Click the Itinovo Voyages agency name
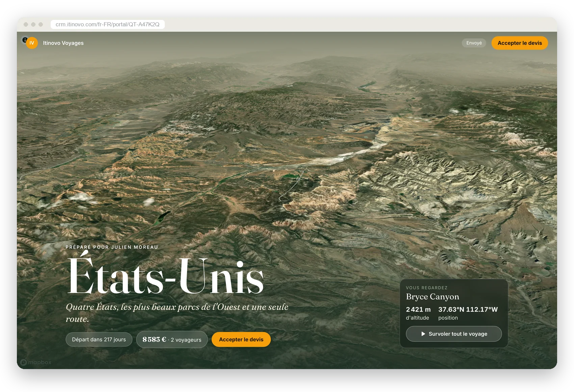 pyautogui.click(x=63, y=43)
